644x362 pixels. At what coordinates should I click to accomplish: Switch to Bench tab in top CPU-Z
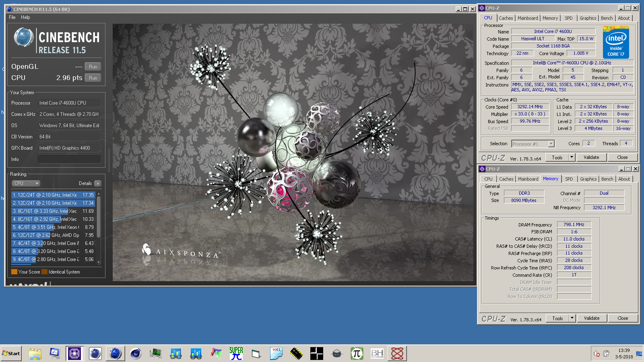click(x=607, y=18)
